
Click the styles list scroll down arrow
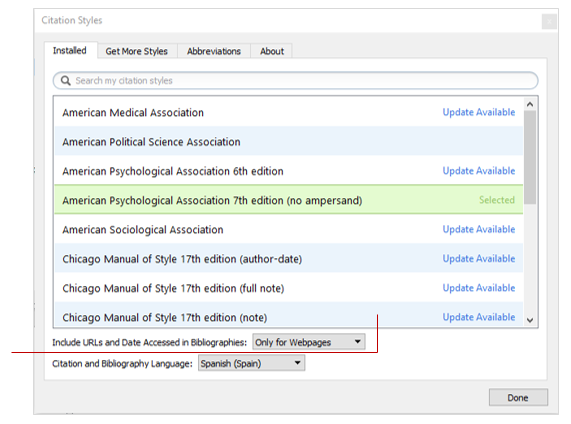(x=530, y=320)
